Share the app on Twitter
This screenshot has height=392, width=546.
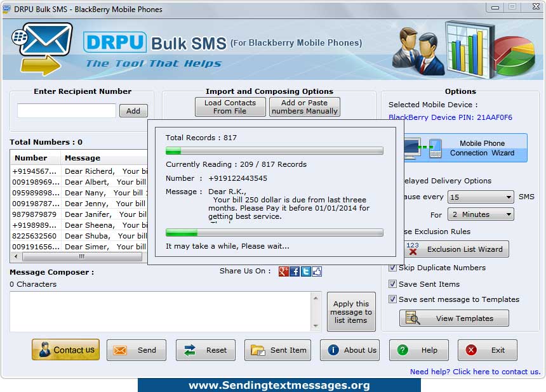[x=305, y=271]
